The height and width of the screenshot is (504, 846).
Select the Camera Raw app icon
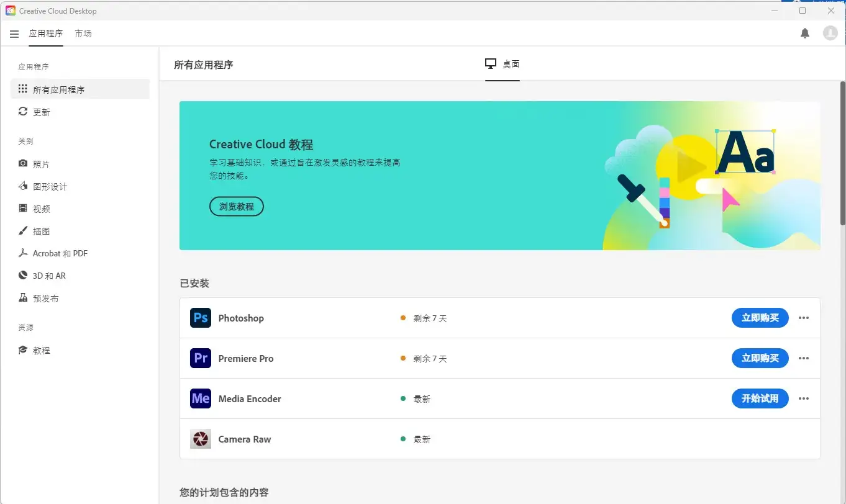(x=200, y=439)
